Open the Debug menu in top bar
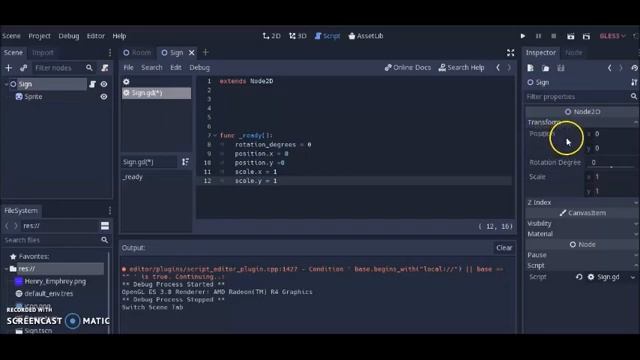Viewport: 640px width, 360px height. click(x=69, y=36)
